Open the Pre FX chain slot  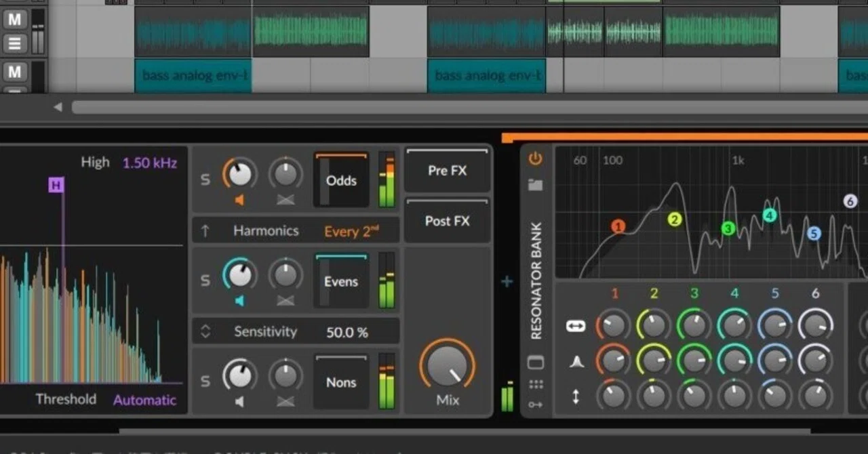[x=447, y=170]
